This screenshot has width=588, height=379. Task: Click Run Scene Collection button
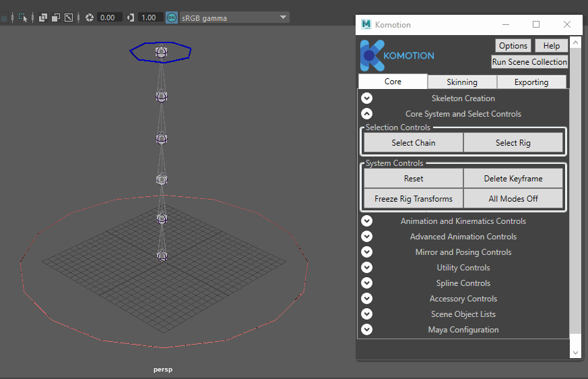click(529, 62)
